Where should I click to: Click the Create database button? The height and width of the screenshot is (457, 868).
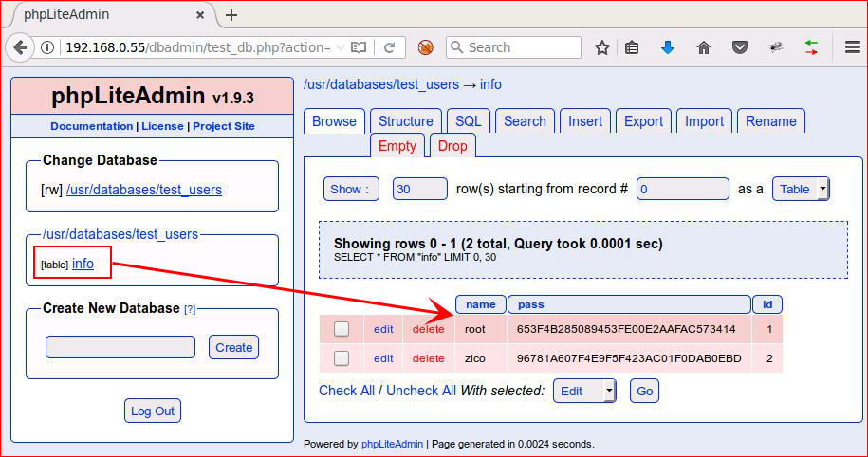pyautogui.click(x=233, y=347)
